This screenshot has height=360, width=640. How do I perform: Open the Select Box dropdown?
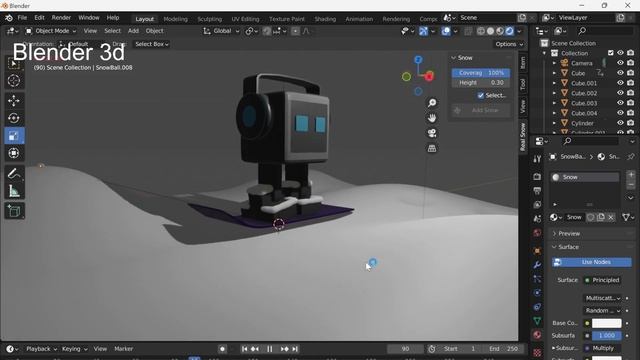tap(151, 44)
